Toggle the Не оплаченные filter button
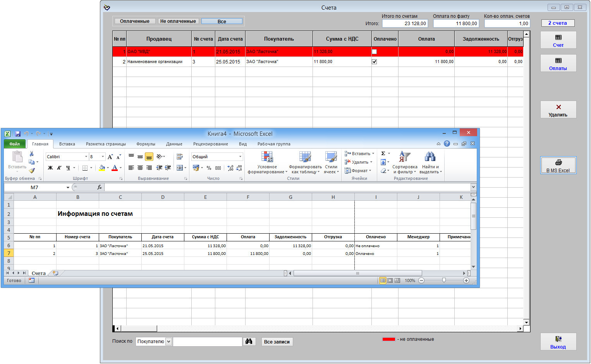This screenshot has height=364, width=591. [178, 21]
